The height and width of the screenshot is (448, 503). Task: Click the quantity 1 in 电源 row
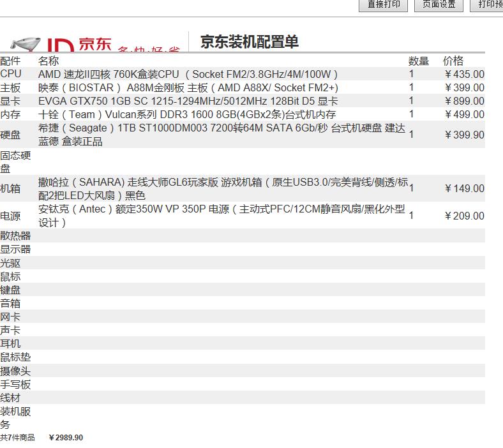click(x=411, y=216)
